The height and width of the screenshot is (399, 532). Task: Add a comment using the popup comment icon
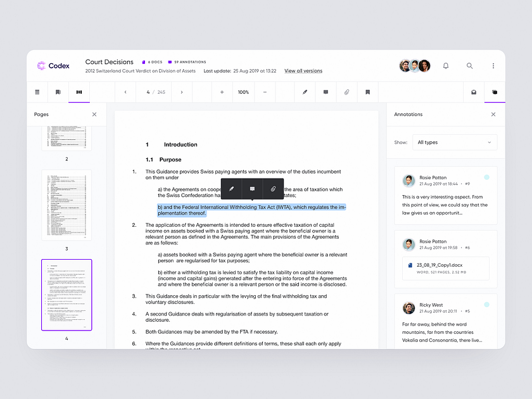252,189
